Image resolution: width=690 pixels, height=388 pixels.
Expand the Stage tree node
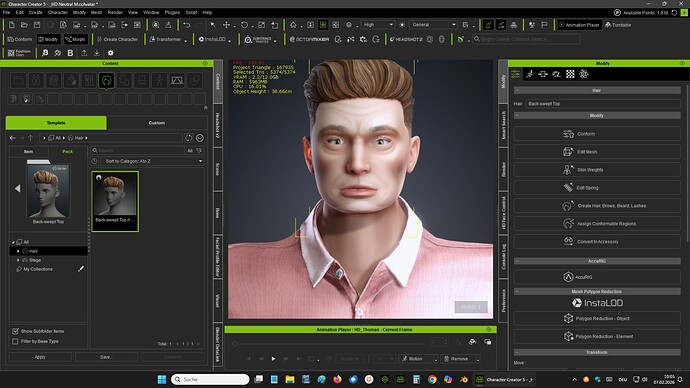18,260
